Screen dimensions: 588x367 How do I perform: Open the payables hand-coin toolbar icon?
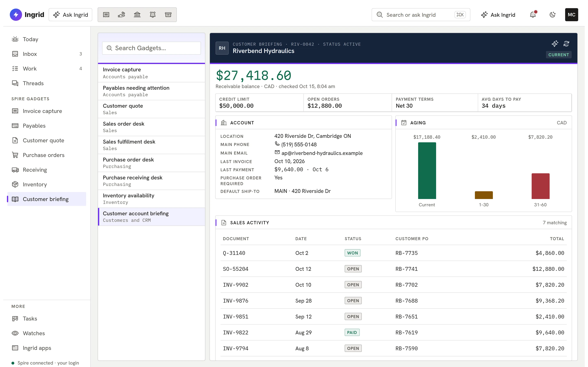(121, 15)
